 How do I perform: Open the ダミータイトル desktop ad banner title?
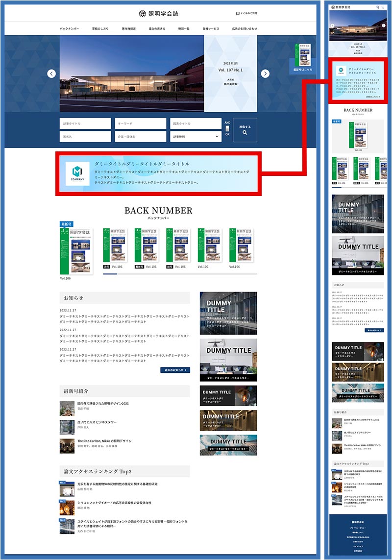[x=142, y=164]
